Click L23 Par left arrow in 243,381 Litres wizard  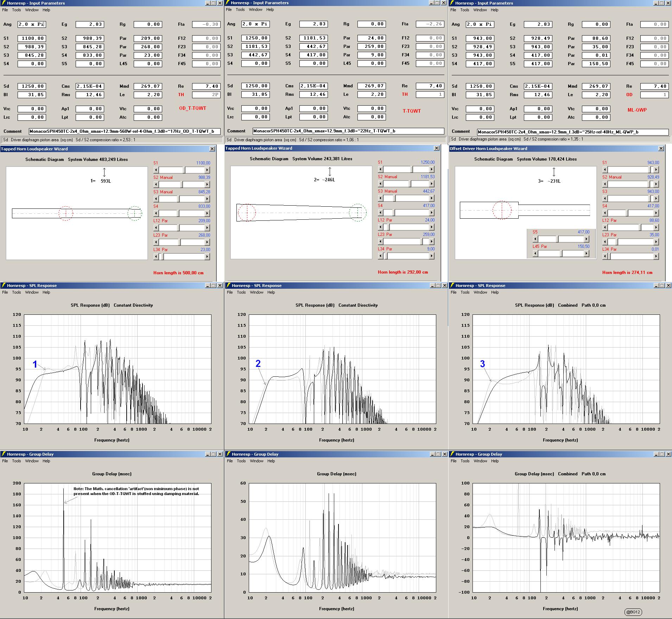381,242
